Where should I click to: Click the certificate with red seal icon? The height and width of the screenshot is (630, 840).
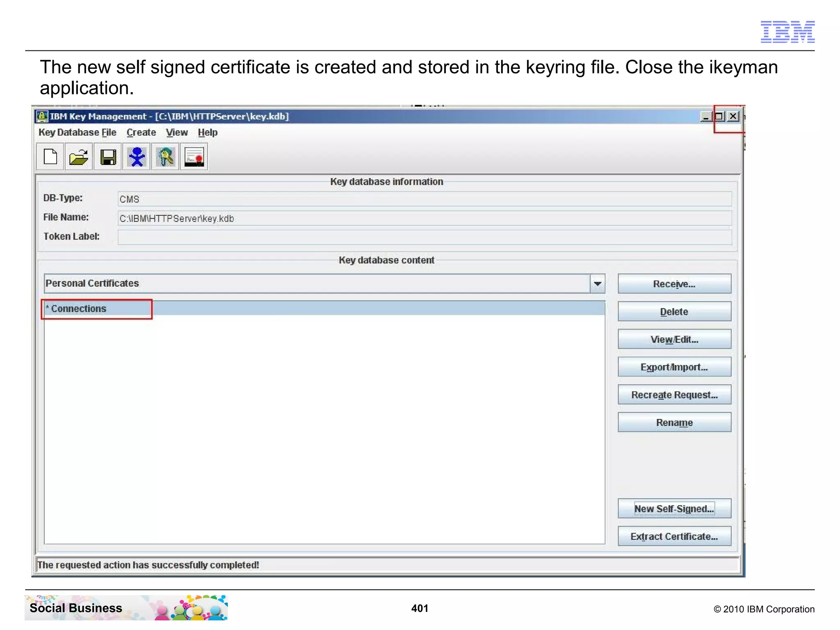click(194, 157)
